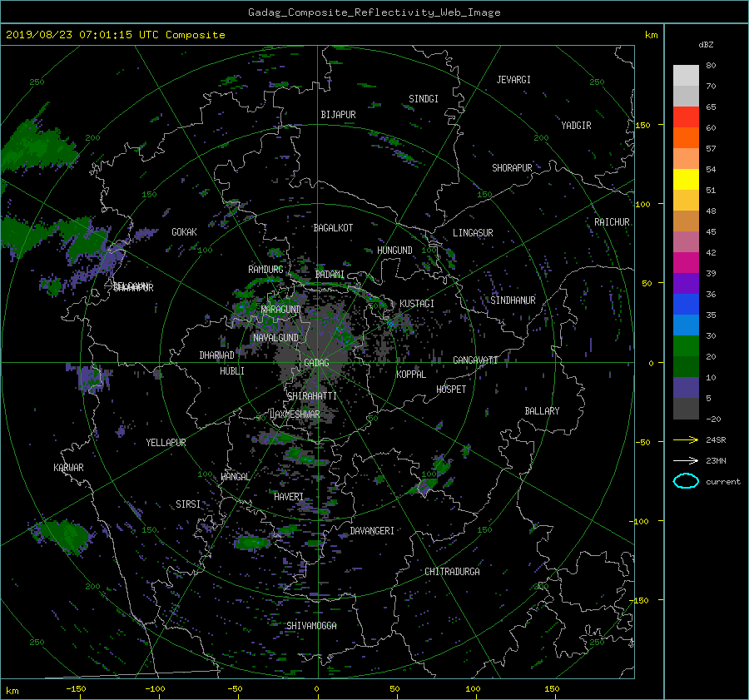Screen dimensions: 749x700
Task: Click the yellow 24SR arrow icon
Action: 686,439
